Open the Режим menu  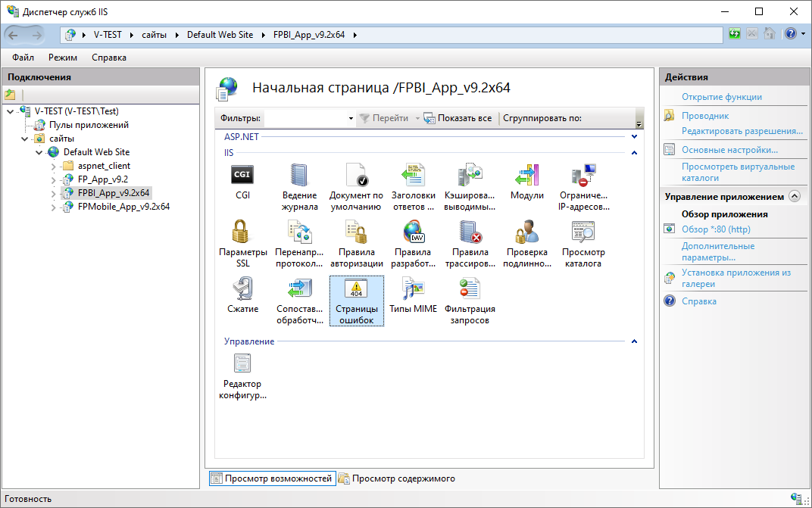pos(63,58)
